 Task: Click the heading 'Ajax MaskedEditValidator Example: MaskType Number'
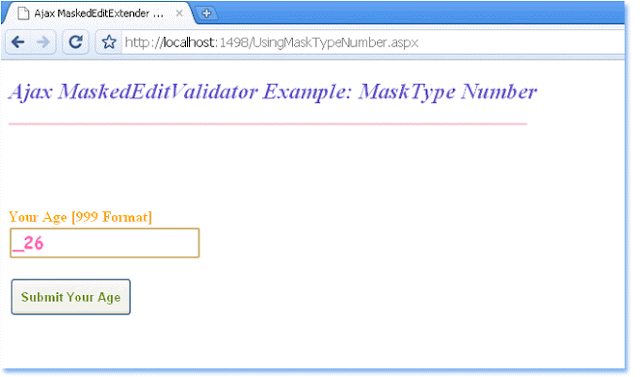[272, 91]
